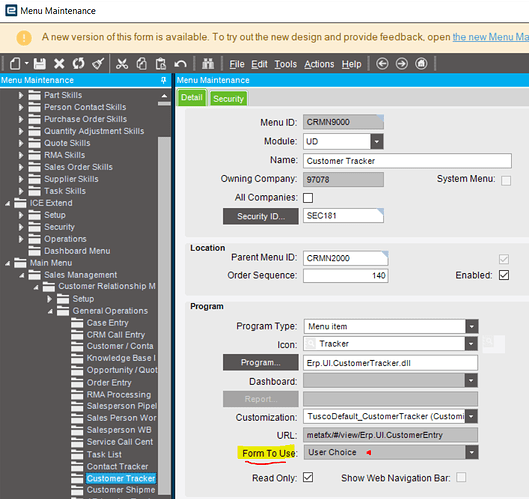
Task: Open the new Menu Maintenance link
Action: (x=491, y=37)
